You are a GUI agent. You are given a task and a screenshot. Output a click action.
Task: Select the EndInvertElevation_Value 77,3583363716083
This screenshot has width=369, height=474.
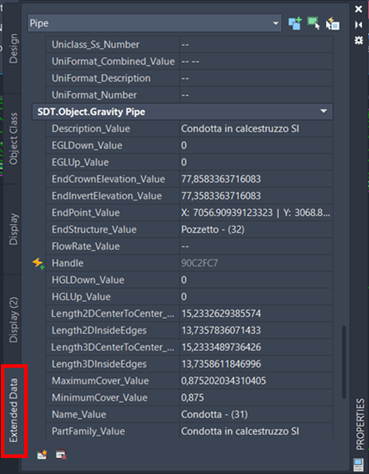(x=256, y=196)
